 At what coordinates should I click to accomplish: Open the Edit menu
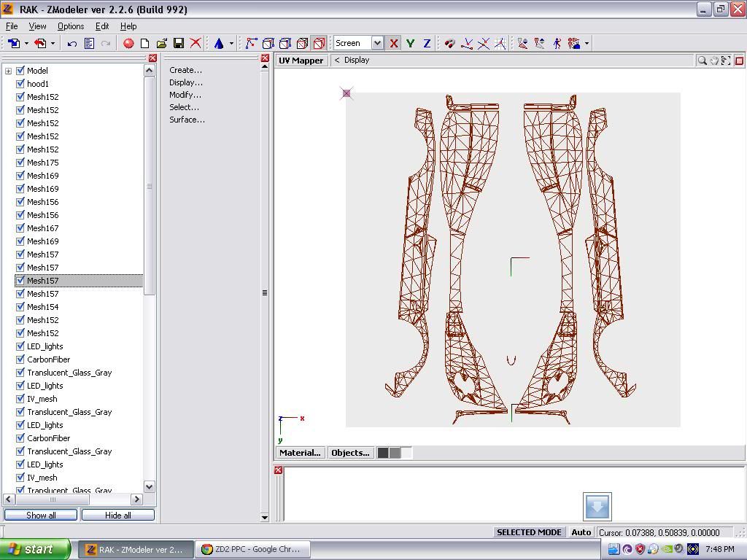click(x=102, y=26)
